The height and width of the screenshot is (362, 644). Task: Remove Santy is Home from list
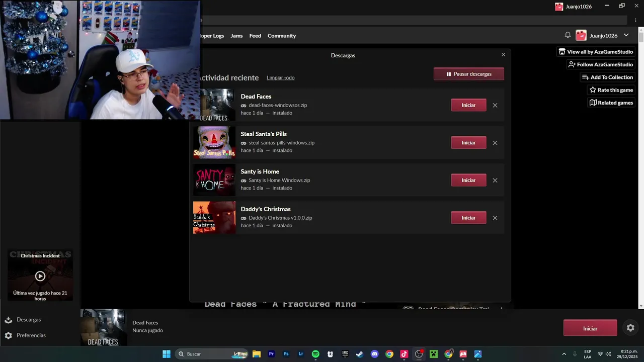tap(495, 180)
